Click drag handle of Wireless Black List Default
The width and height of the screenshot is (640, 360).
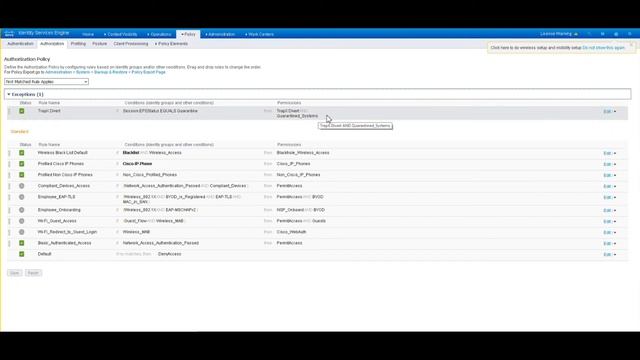tap(9, 153)
